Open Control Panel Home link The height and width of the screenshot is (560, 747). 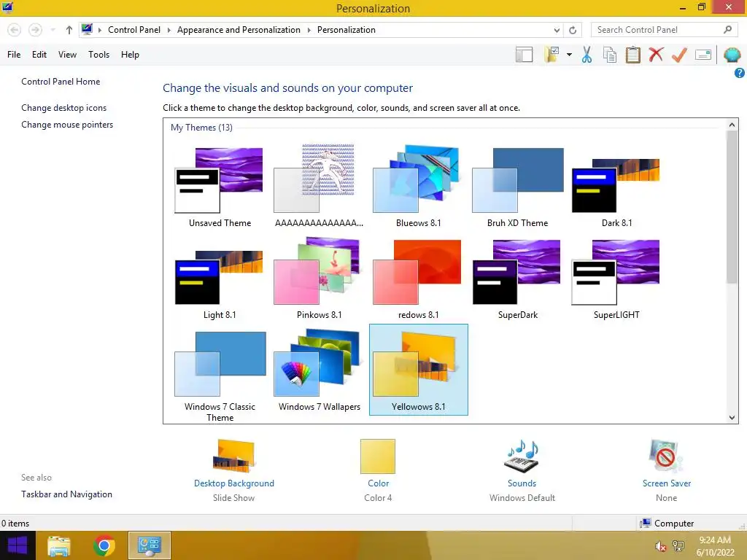61,82
